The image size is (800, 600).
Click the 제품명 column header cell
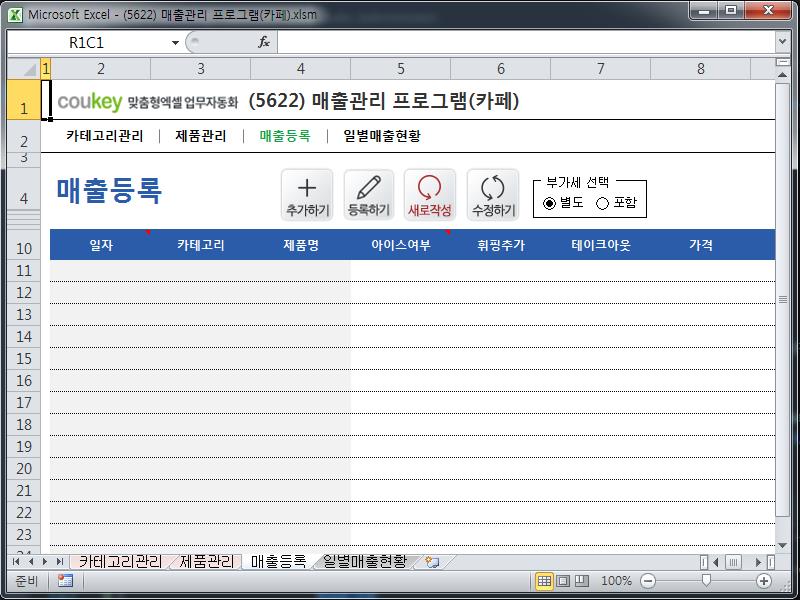[301, 245]
